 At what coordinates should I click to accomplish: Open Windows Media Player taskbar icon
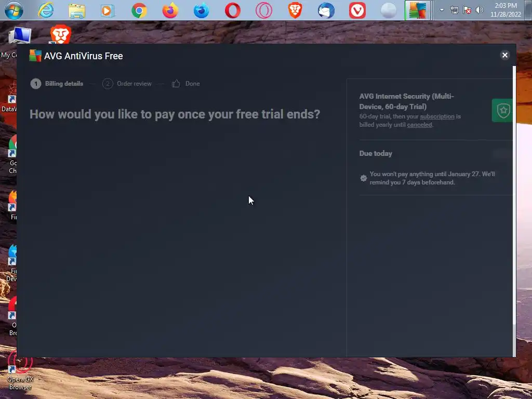tap(108, 11)
